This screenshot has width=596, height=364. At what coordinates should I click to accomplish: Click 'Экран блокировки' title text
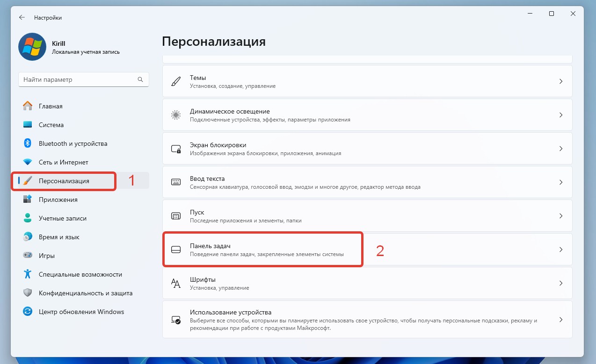coord(218,145)
